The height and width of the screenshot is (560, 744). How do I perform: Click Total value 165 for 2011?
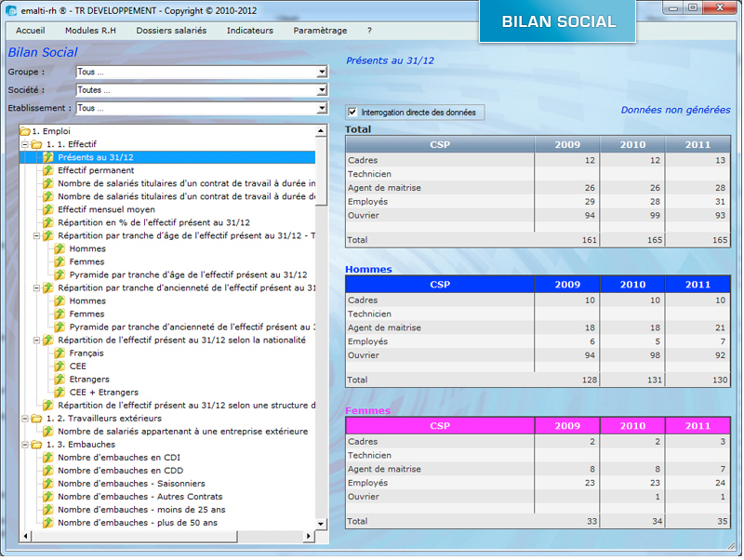coord(720,240)
